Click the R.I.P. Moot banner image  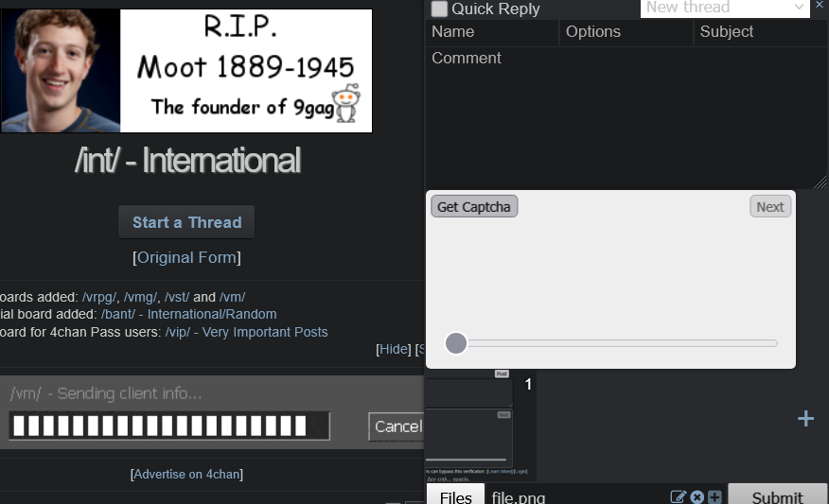[x=186, y=71]
